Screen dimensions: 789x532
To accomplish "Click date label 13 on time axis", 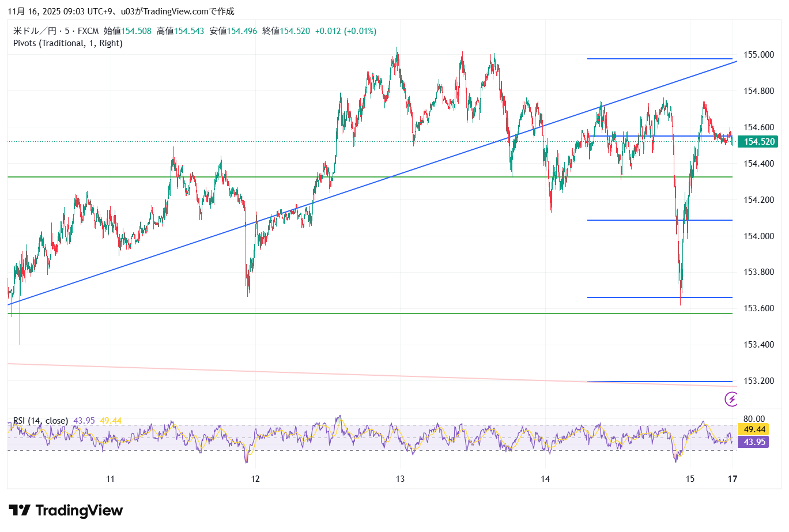I will point(401,478).
